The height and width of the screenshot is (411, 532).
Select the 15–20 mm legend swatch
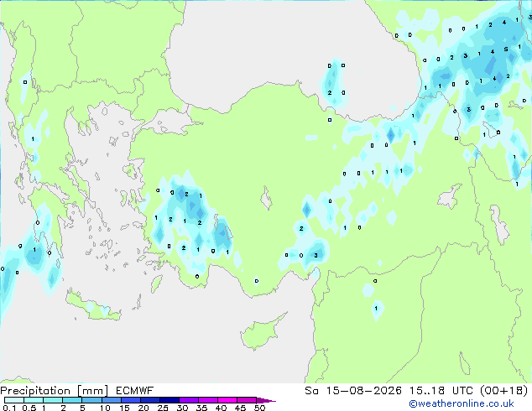tap(131, 400)
